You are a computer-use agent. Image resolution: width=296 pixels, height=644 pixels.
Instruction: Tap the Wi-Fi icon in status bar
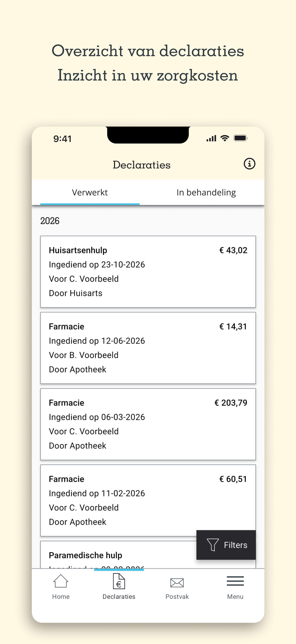tap(225, 138)
